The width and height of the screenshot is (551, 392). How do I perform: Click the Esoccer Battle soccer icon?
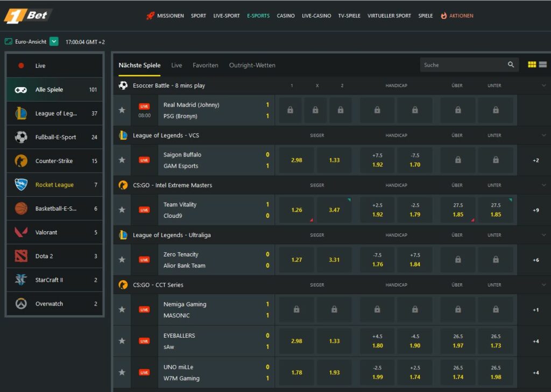(x=123, y=85)
